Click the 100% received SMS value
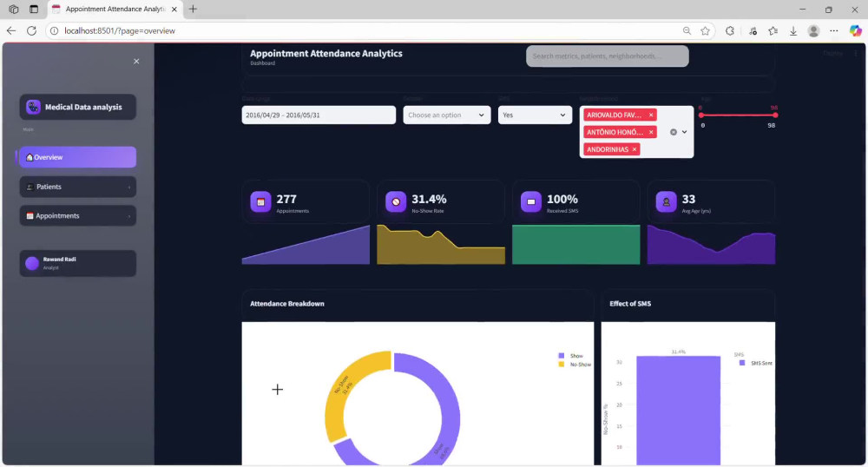This screenshot has width=868, height=467. pyautogui.click(x=562, y=199)
